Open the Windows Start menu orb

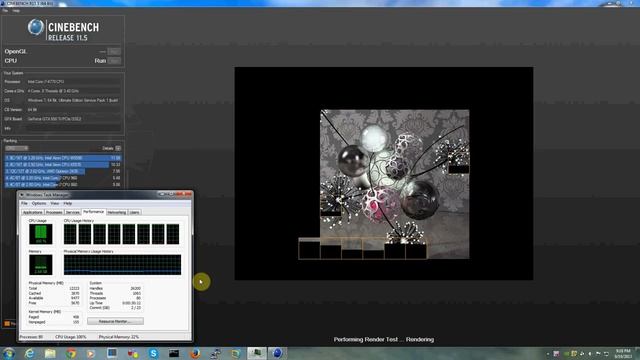click(x=9, y=353)
